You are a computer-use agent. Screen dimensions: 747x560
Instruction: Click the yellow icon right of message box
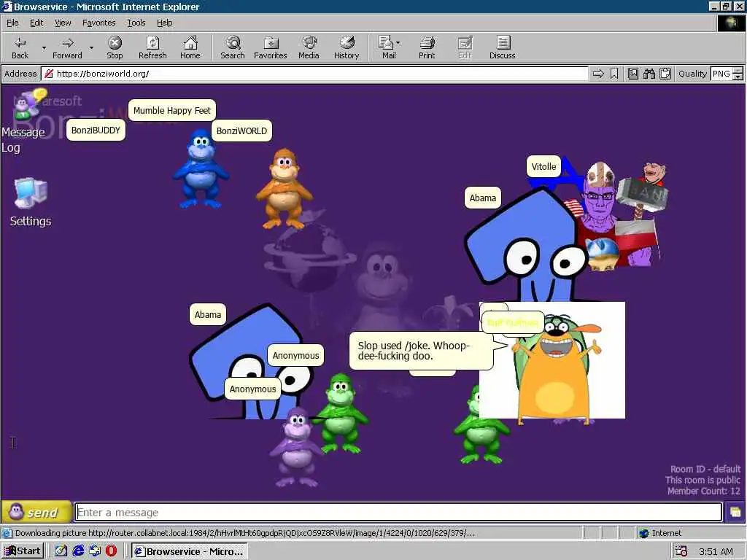tap(735, 513)
